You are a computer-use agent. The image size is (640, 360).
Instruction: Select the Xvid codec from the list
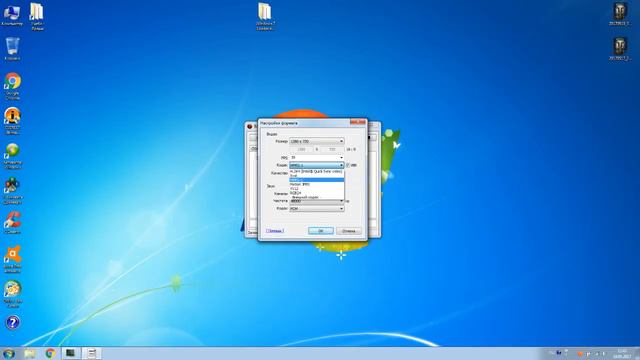(x=317, y=176)
